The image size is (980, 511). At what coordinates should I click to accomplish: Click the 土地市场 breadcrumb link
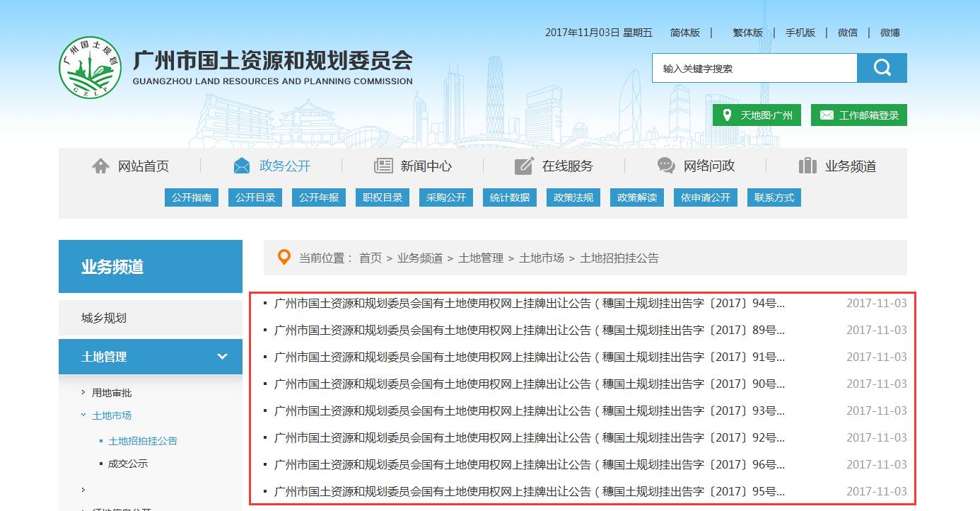point(542,258)
